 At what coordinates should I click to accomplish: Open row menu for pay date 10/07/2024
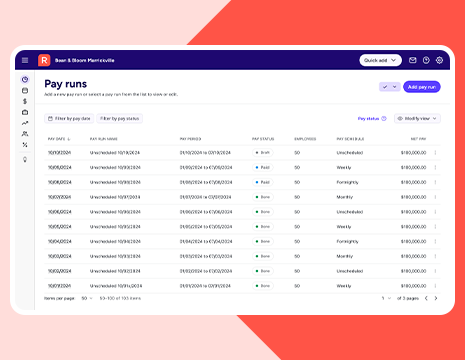coord(435,197)
